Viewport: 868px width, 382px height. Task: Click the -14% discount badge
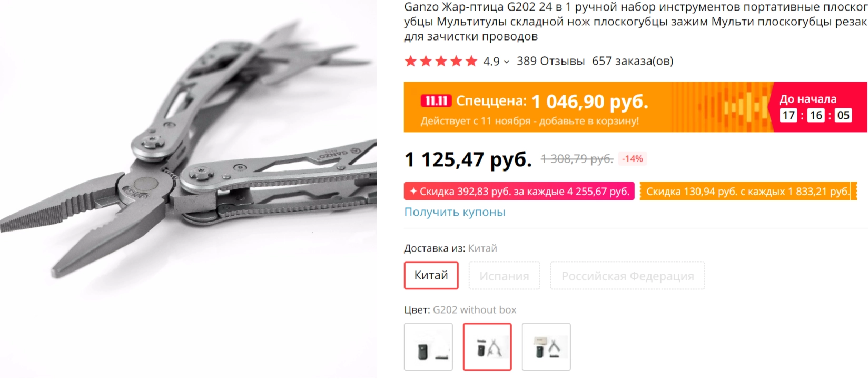pyautogui.click(x=632, y=159)
